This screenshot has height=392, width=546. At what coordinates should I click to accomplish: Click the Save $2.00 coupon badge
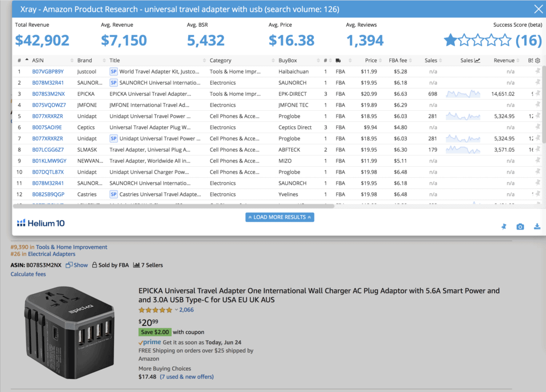pyautogui.click(x=155, y=332)
